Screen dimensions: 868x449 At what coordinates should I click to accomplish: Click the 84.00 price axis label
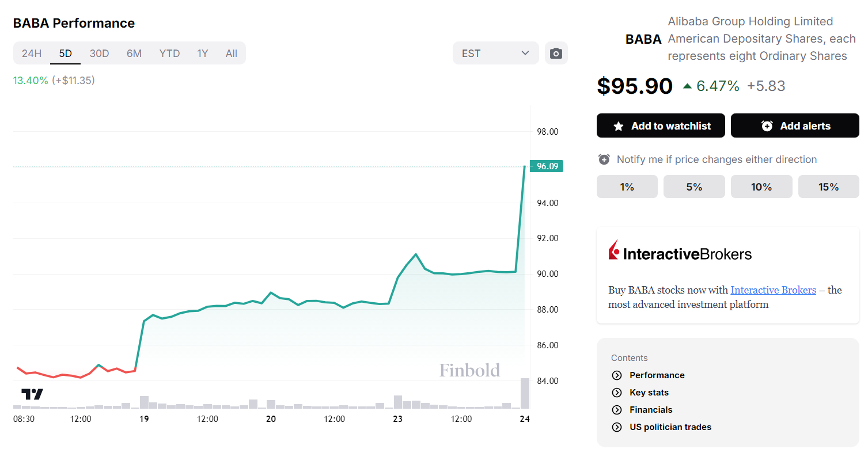(x=548, y=381)
